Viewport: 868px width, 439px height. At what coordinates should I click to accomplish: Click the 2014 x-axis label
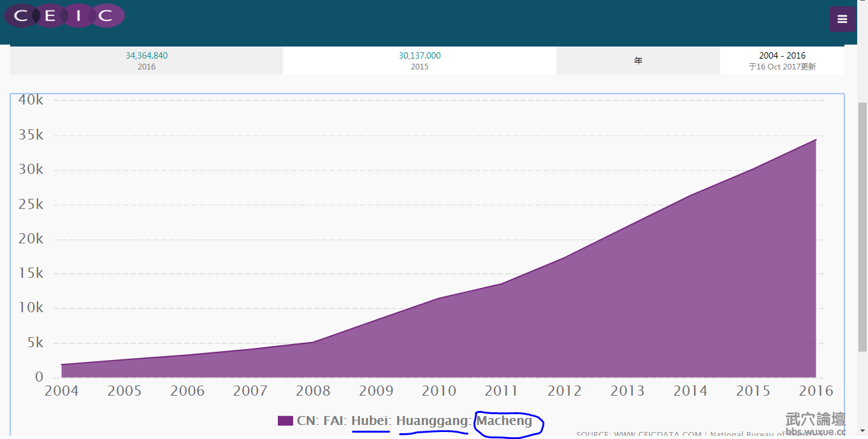click(690, 391)
